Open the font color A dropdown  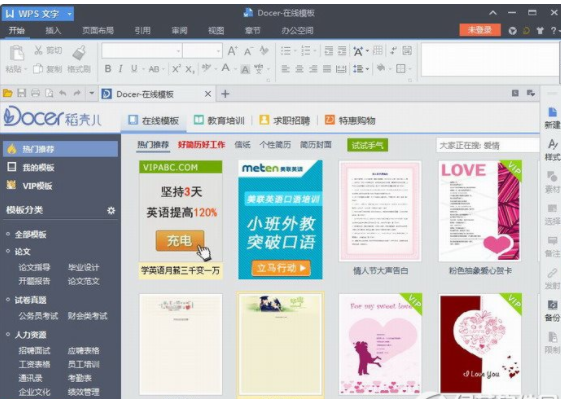(235, 69)
